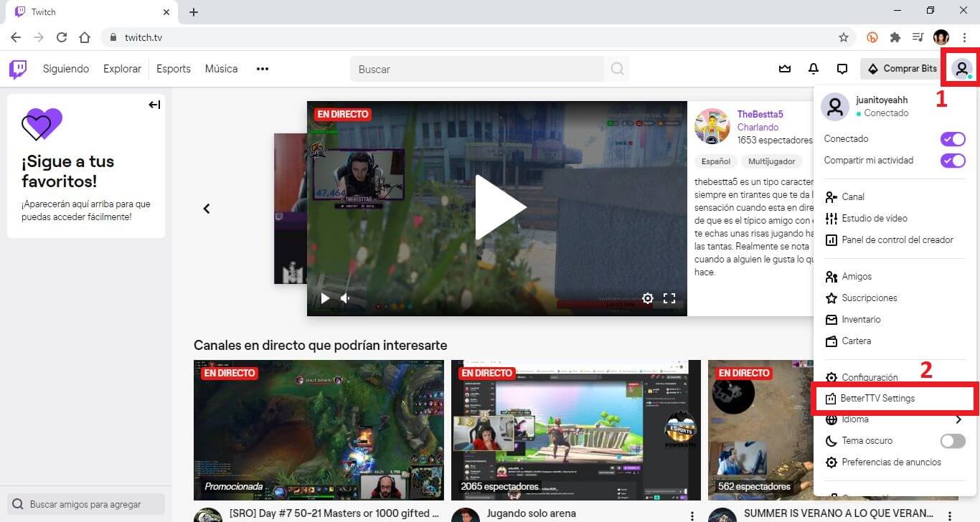Focus Buscar amigos para agregar field
This screenshot has height=522, width=980.
coord(86,504)
